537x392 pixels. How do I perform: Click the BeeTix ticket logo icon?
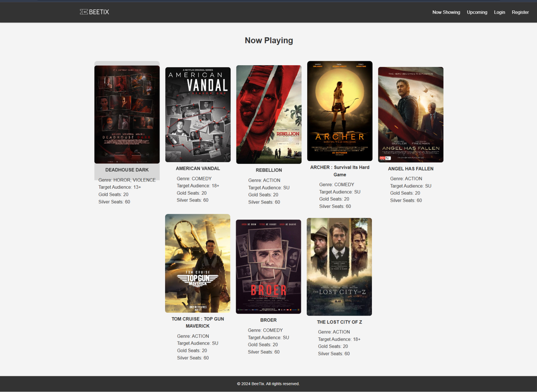pos(84,12)
